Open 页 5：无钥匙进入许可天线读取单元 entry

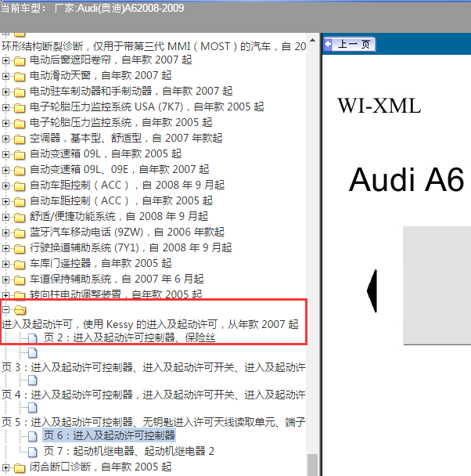[153, 422]
